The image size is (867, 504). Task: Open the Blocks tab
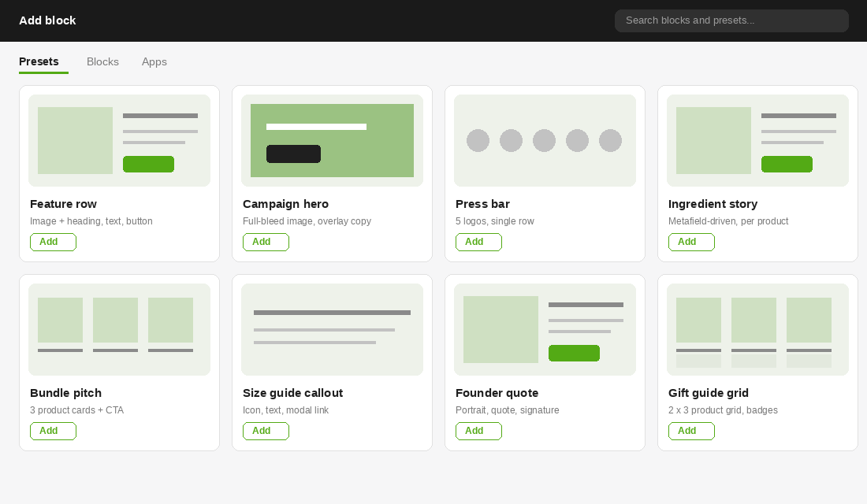pos(102,62)
